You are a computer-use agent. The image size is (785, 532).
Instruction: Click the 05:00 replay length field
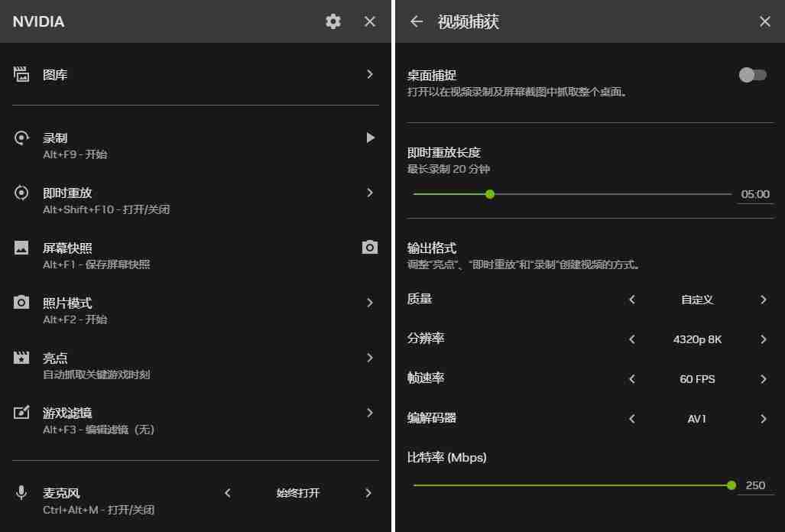[754, 194]
